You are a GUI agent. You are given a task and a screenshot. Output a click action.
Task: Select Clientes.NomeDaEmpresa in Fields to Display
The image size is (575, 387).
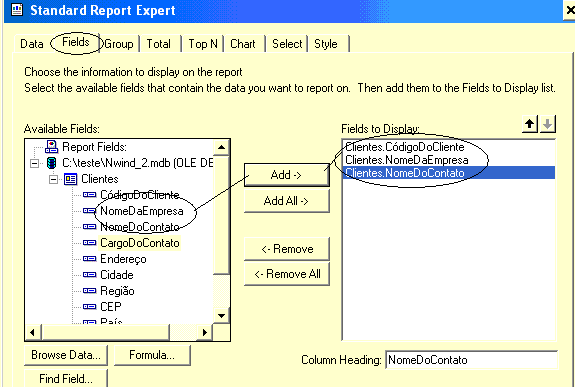(x=407, y=160)
